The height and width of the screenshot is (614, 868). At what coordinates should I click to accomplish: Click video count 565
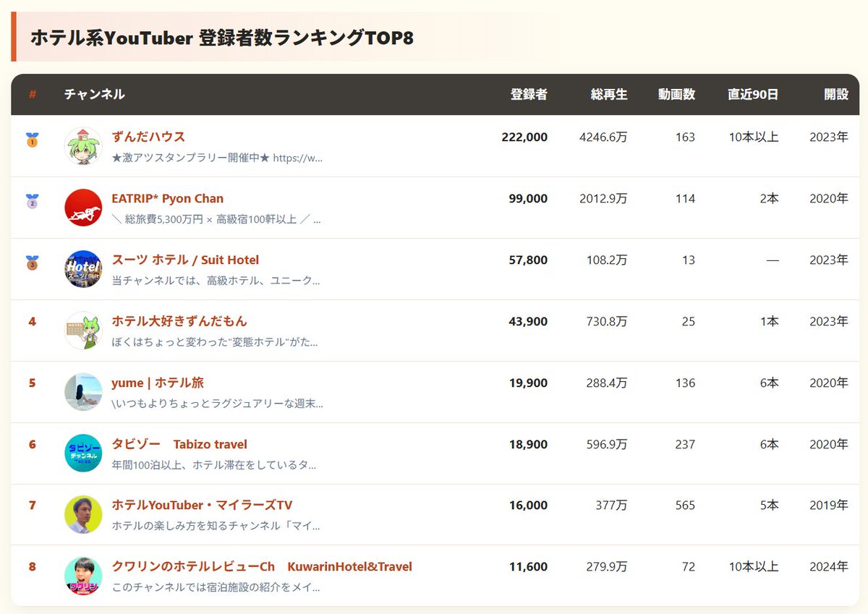coord(685,505)
